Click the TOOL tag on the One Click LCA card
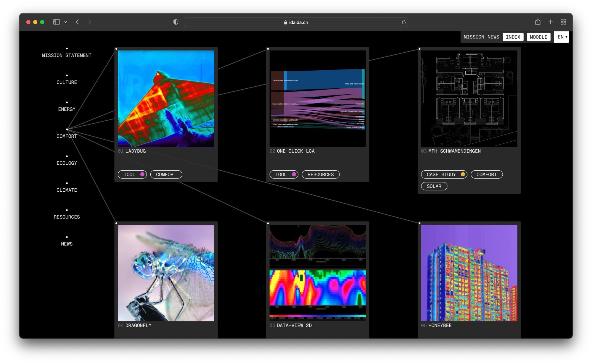This screenshot has width=592, height=364. pyautogui.click(x=284, y=174)
